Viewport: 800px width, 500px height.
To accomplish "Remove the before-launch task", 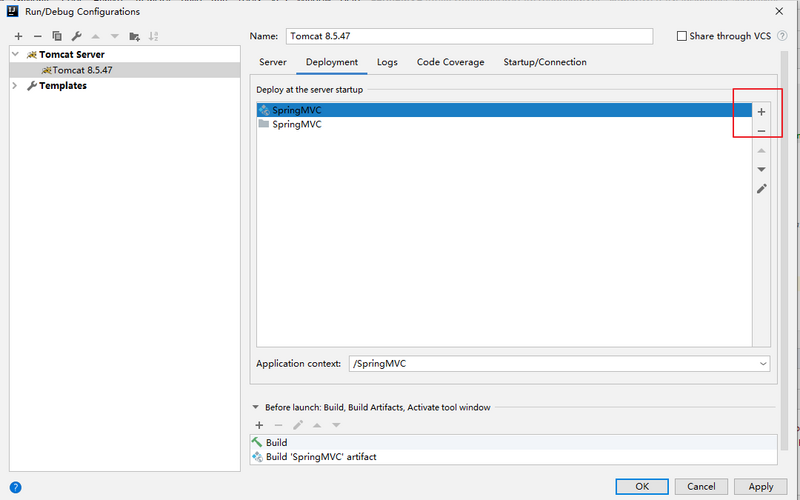I will tap(278, 425).
